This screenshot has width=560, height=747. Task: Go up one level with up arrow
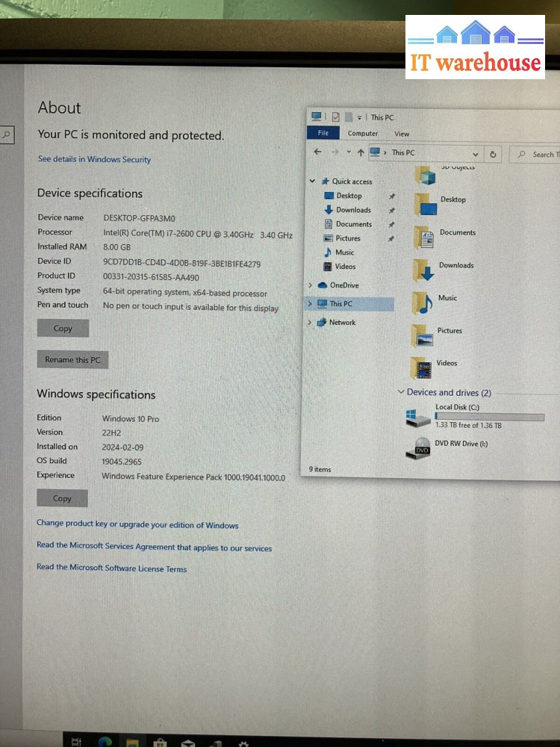pyautogui.click(x=361, y=152)
